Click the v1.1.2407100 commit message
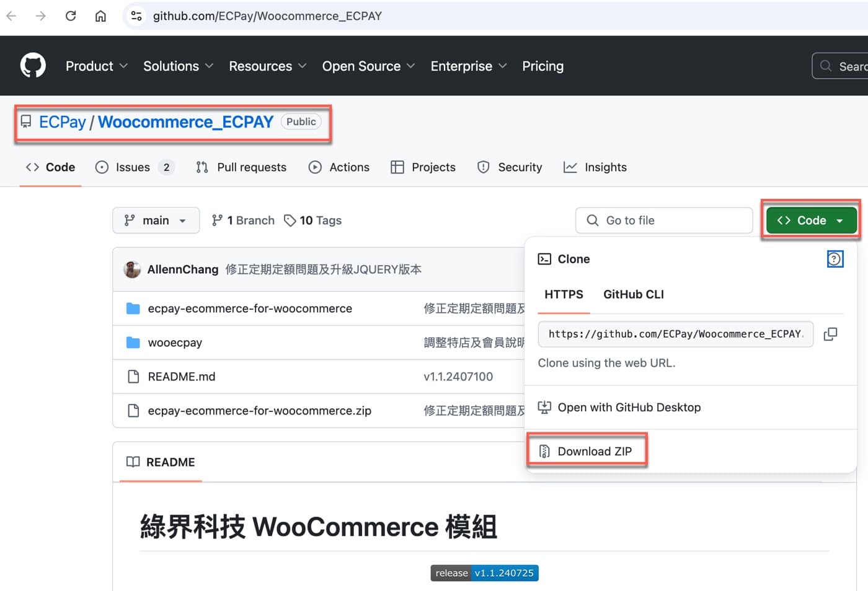The height and width of the screenshot is (591, 868). point(458,376)
